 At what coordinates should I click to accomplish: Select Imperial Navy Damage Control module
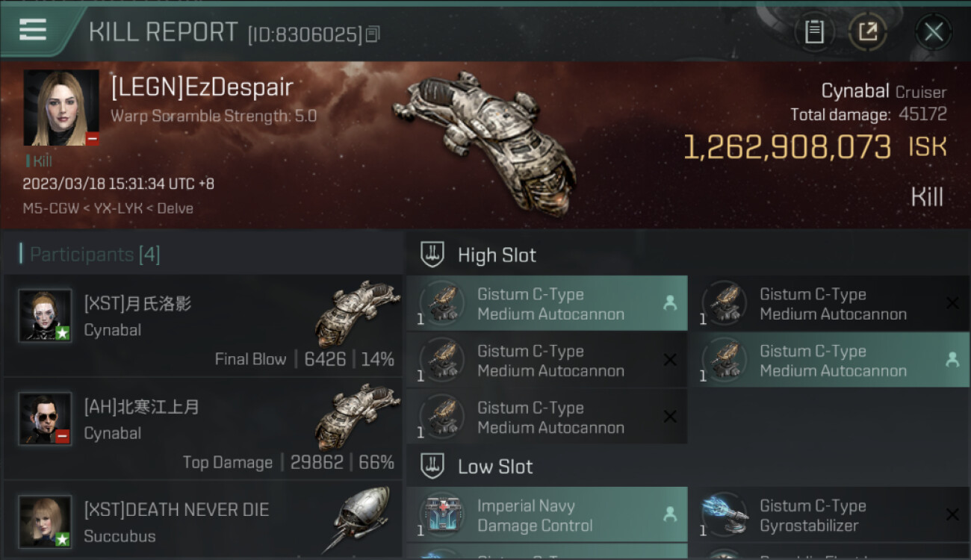(x=547, y=515)
